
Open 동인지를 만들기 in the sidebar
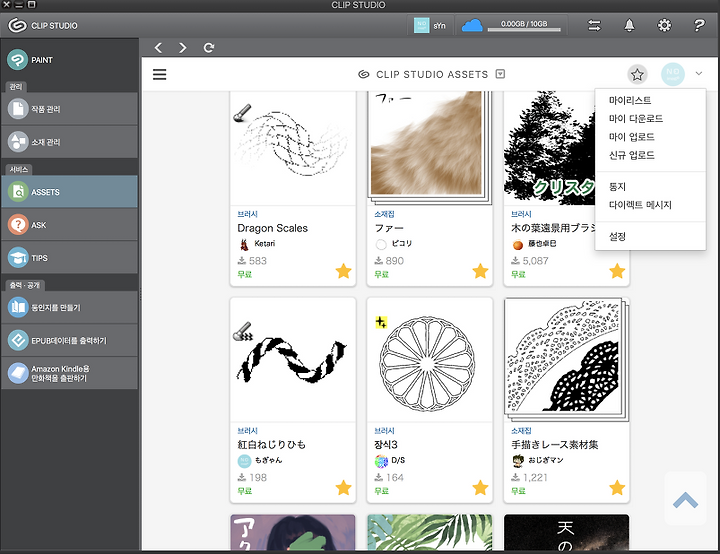click(69, 307)
